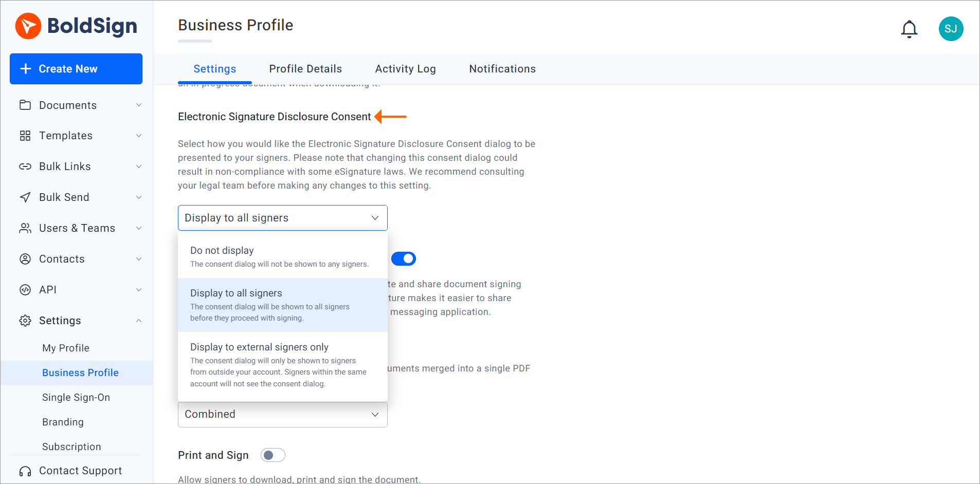Click the Bulk Links icon
The image size is (980, 484).
click(x=26, y=166)
